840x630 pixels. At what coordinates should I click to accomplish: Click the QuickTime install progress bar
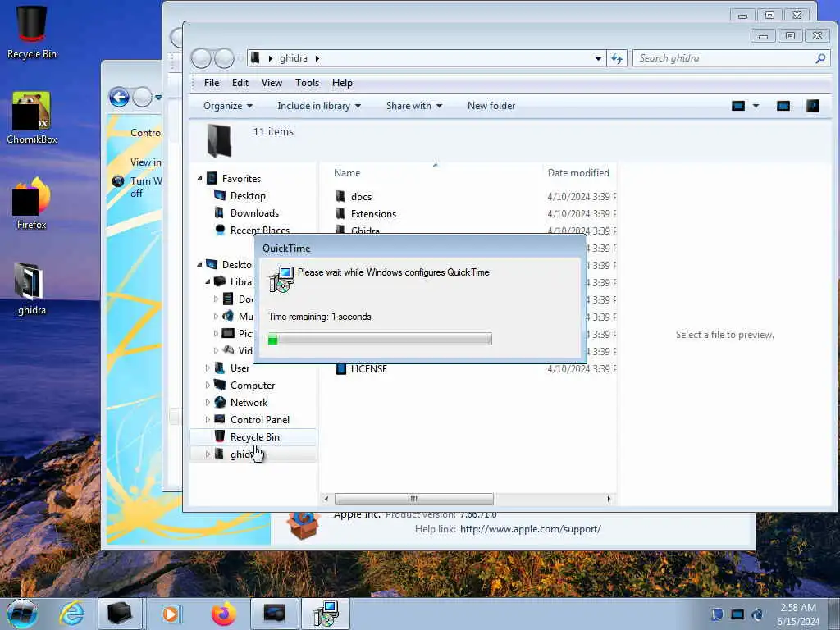(x=380, y=339)
